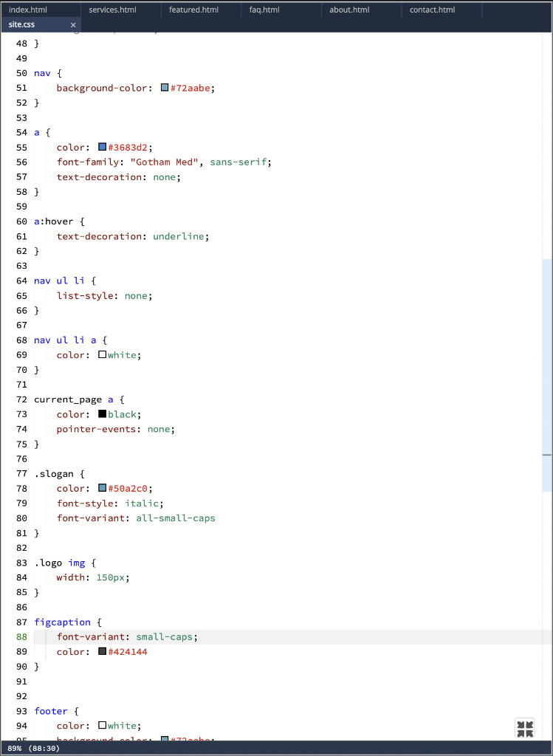Click the cursor position (88:30) in status bar
The width and height of the screenshot is (553, 756).
pos(44,749)
